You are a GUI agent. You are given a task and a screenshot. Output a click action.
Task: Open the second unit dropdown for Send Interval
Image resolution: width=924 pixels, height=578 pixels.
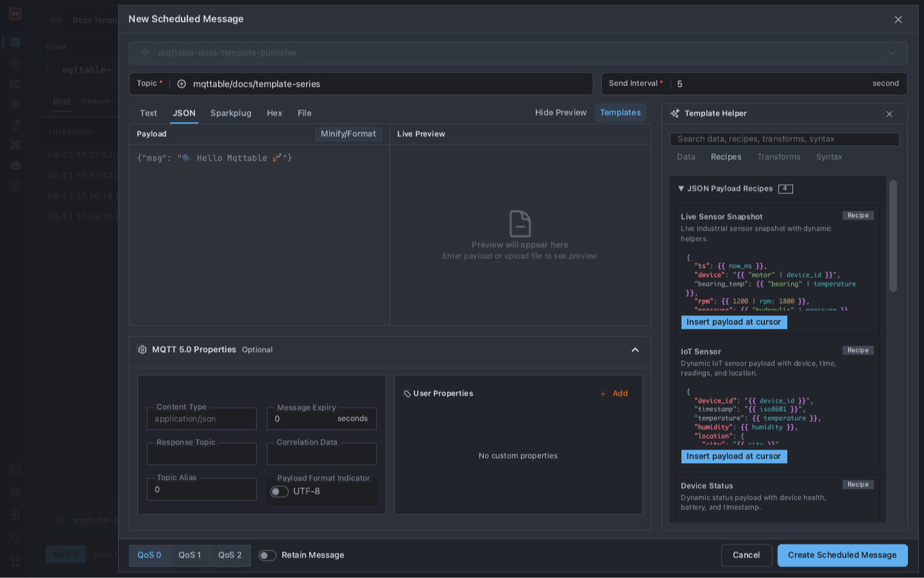886,83
